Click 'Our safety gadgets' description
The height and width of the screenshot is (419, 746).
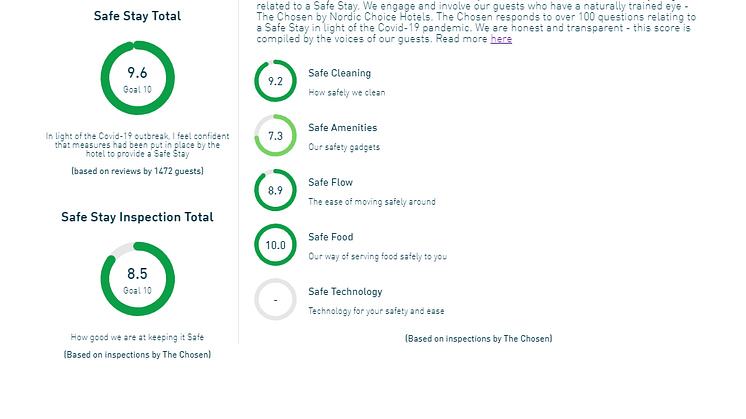pos(343,147)
